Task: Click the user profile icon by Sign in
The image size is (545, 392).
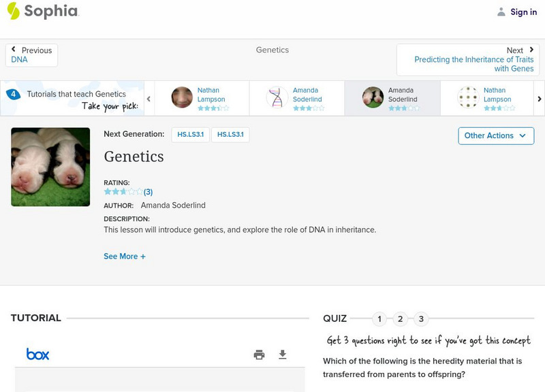Action: coord(501,12)
